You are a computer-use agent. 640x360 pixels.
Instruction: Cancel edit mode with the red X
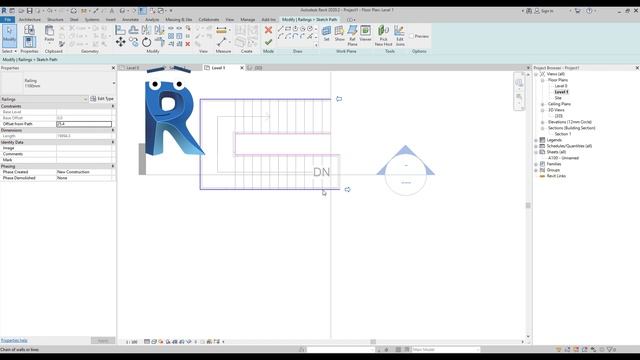point(268,30)
